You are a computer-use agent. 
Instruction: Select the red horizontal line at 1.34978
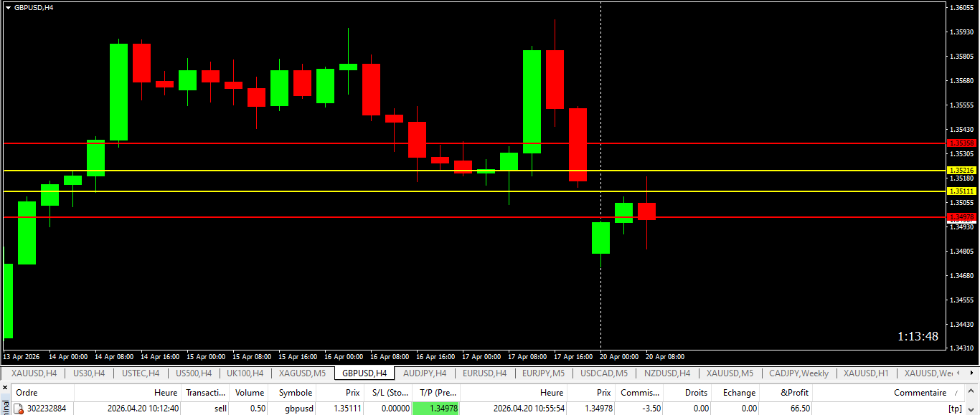pyautogui.click(x=473, y=217)
